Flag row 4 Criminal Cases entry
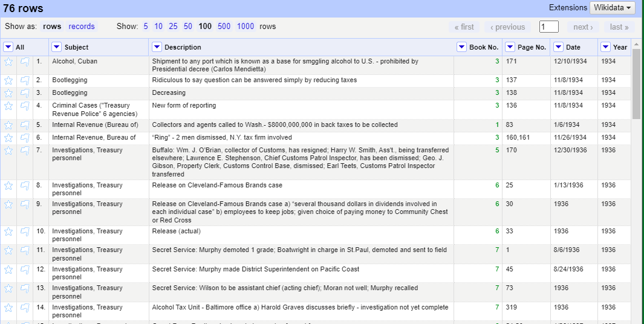This screenshot has height=324, width=644. coord(25,106)
